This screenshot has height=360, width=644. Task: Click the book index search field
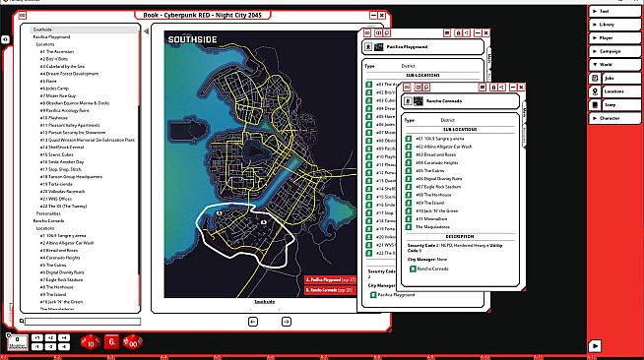tap(83, 322)
